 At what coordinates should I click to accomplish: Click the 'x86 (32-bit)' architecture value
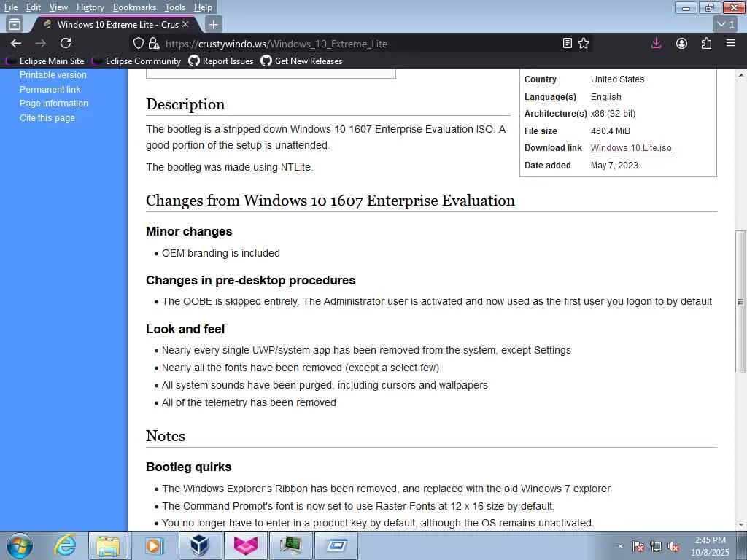pos(613,113)
